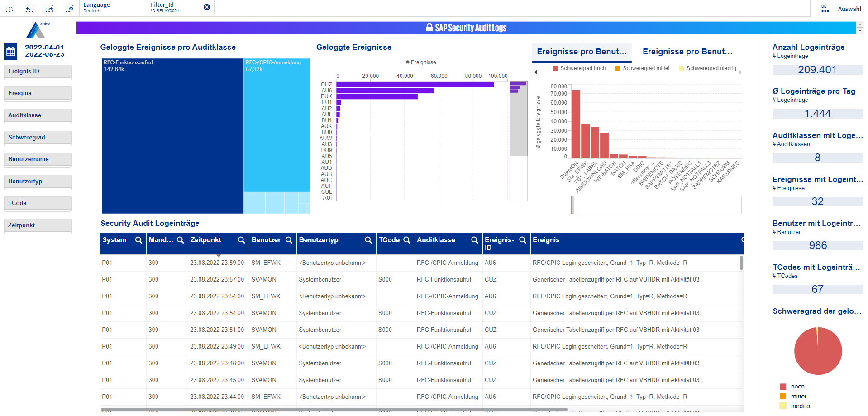Clear all selections icon

coord(69,8)
